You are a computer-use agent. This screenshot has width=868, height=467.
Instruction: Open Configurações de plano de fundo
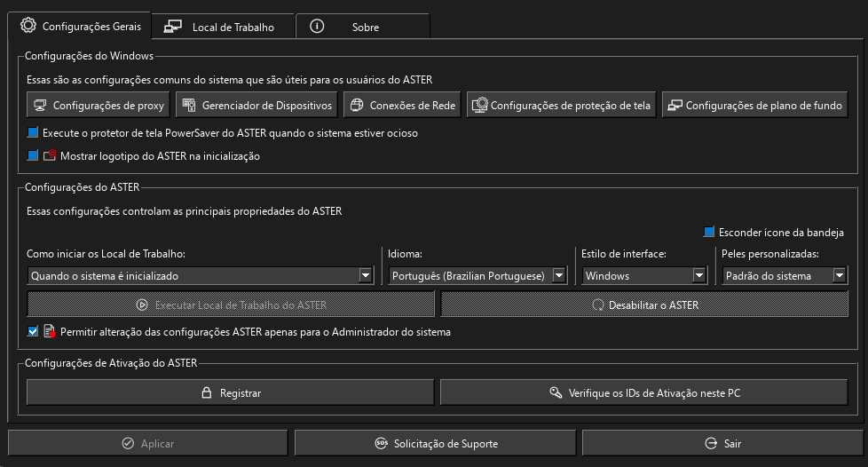tap(755, 106)
